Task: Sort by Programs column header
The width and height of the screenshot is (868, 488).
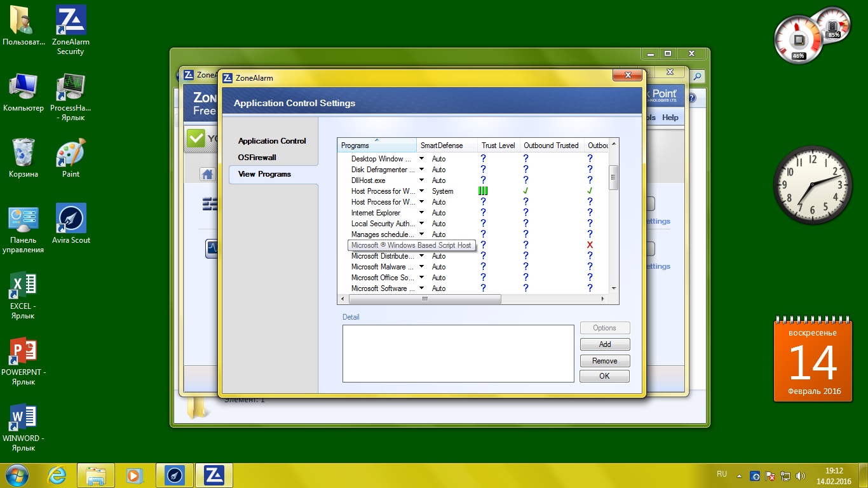Action: (x=376, y=146)
